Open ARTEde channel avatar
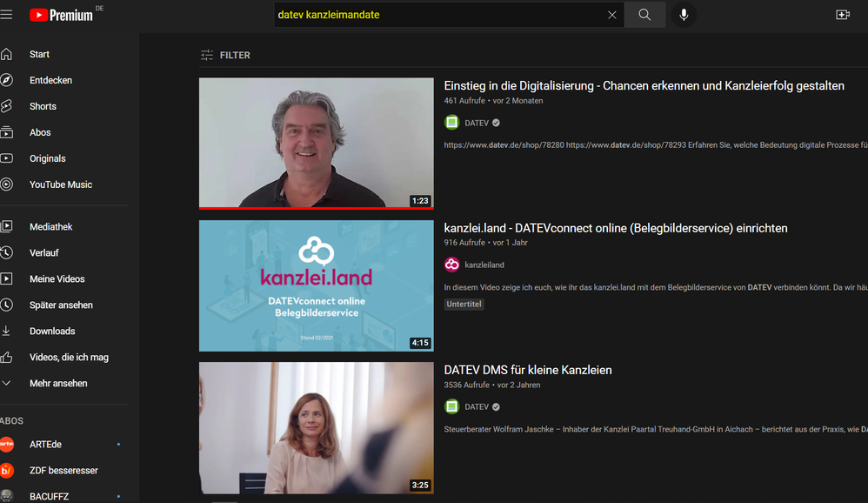868x503 pixels. pos(7,445)
